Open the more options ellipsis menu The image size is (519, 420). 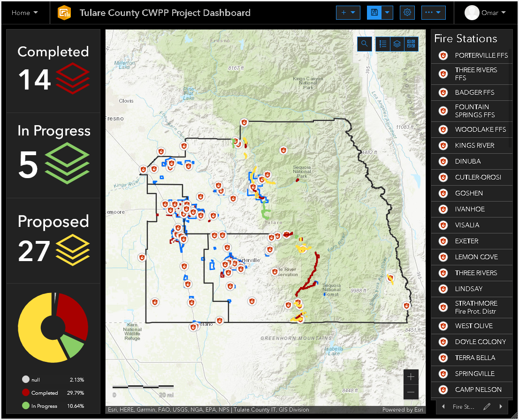[433, 13]
